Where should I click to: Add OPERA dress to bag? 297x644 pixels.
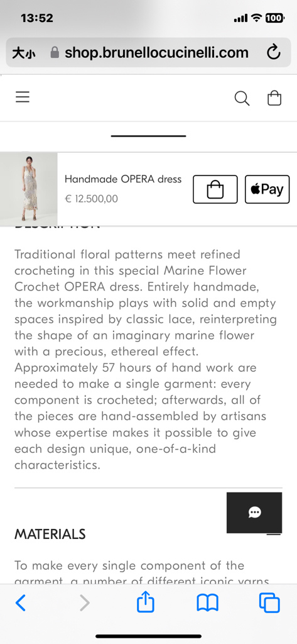tap(215, 189)
